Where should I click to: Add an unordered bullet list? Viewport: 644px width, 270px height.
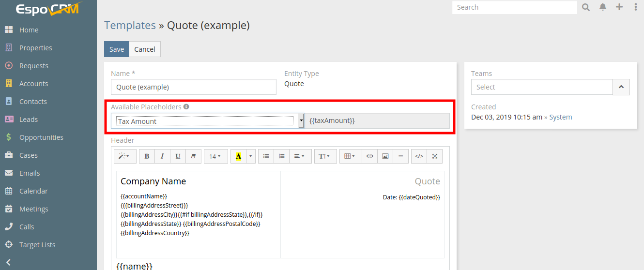point(266,156)
